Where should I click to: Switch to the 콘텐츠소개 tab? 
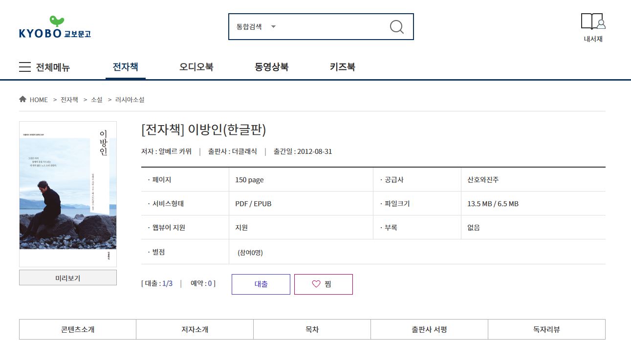77,329
